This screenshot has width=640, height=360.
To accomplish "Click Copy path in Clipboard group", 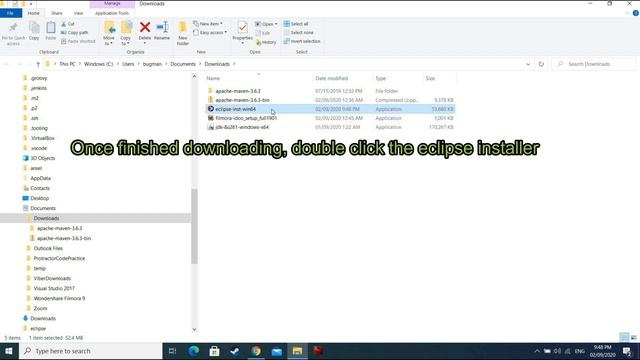I will pyautogui.click(x=75, y=33).
